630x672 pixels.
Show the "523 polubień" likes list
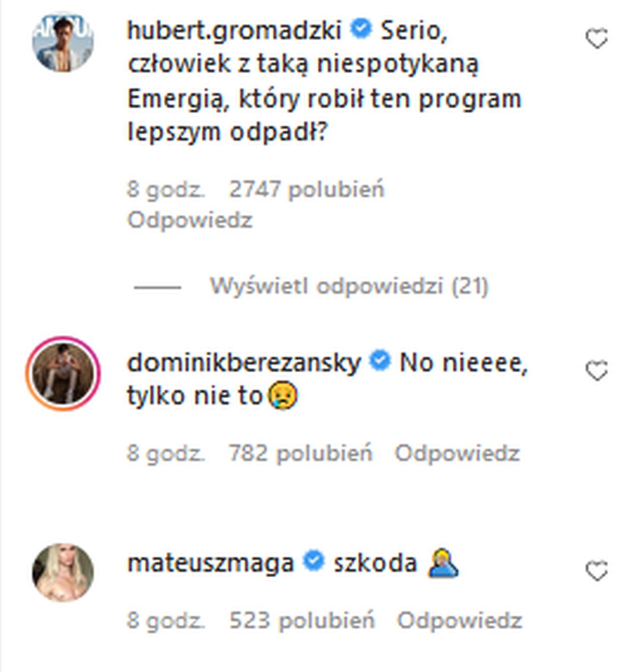[302, 621]
